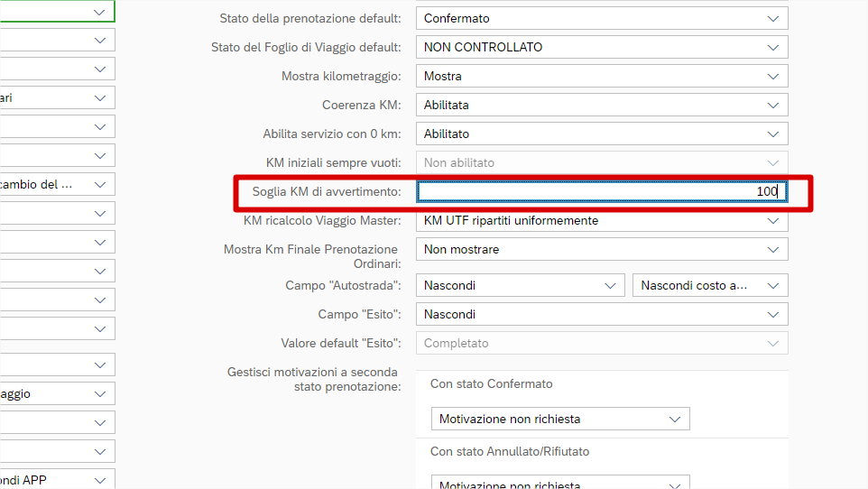
Task: Click the Coerenza KM chevron arrow
Action: (x=772, y=105)
